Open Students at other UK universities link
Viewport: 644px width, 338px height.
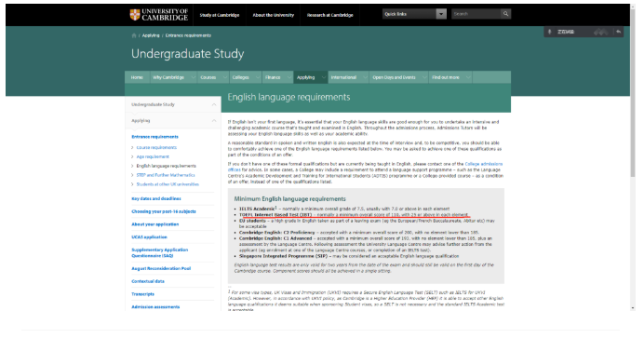[x=168, y=184]
